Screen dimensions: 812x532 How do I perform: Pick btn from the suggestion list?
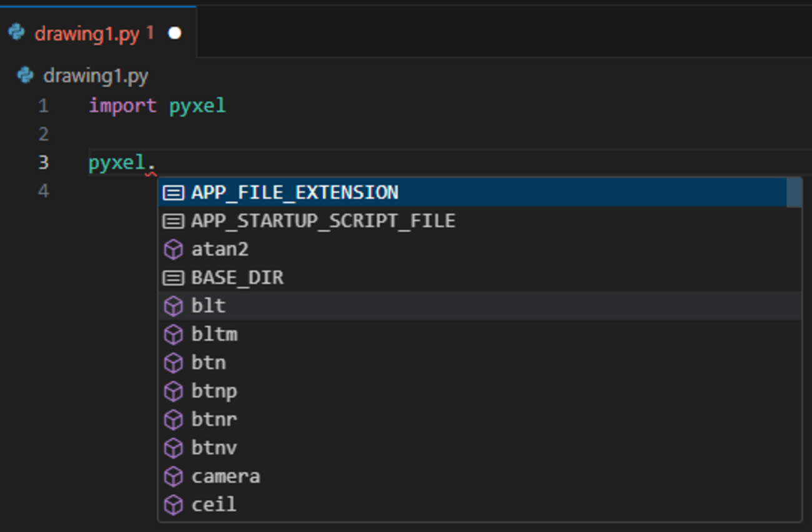[x=209, y=363]
